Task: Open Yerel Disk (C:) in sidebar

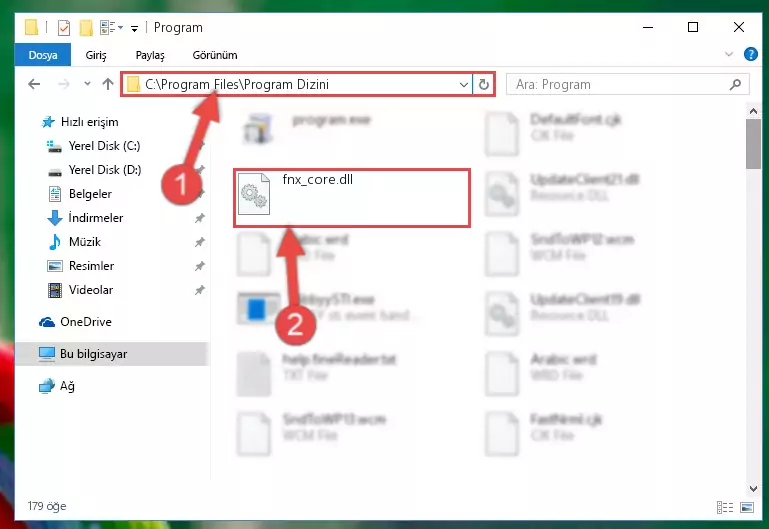Action: (104, 146)
